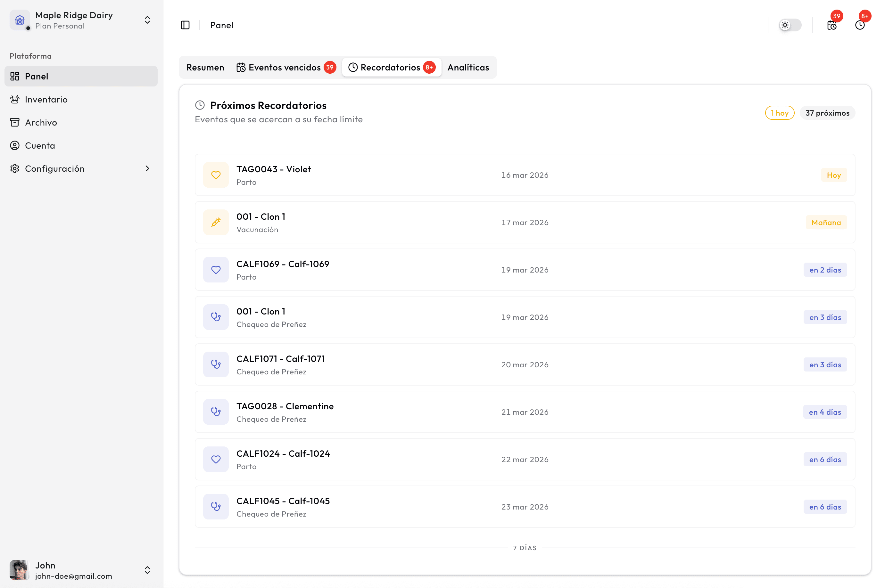Click the '37 próximos' badge
The height and width of the screenshot is (588, 885).
(x=827, y=113)
